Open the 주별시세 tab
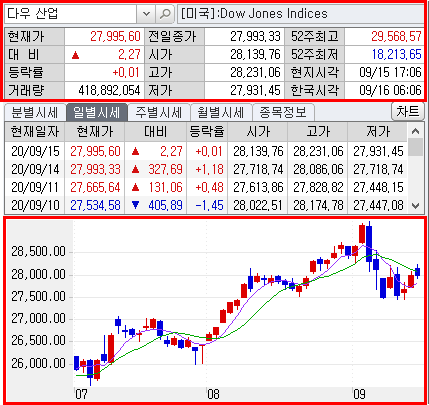 click(x=158, y=112)
